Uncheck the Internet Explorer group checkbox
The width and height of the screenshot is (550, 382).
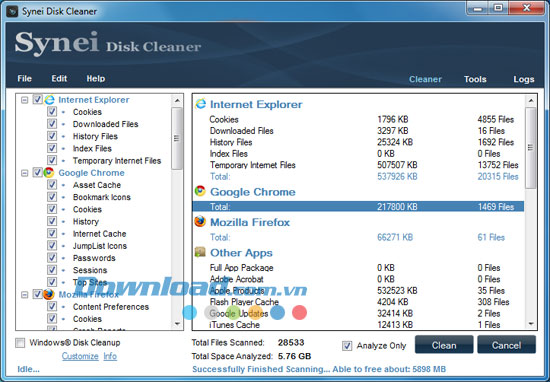coord(38,100)
